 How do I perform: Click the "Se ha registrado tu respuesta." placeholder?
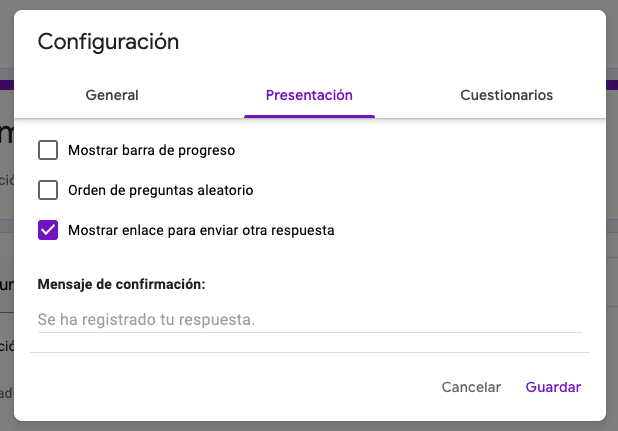(x=146, y=320)
